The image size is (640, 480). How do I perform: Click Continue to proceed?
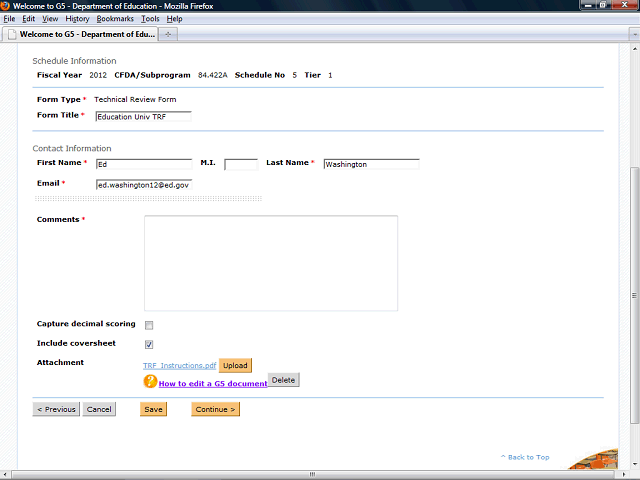(215, 409)
